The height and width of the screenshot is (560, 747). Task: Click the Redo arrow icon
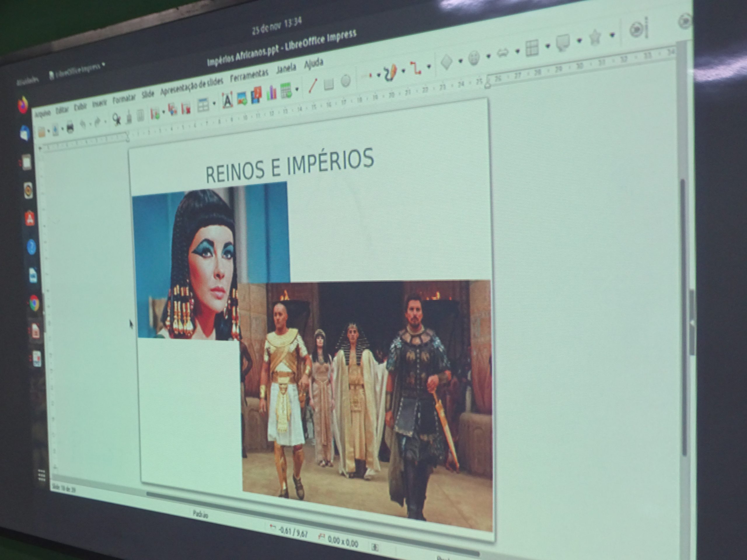[x=98, y=122]
